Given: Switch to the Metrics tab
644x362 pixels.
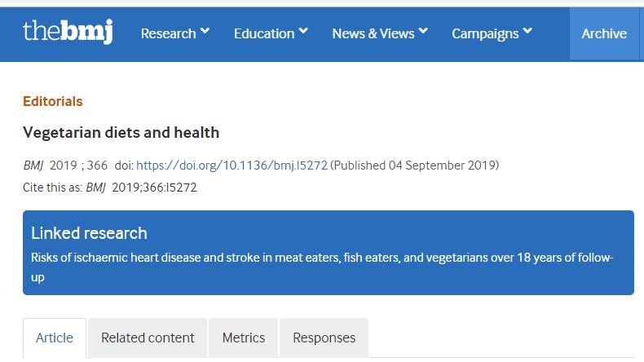Looking at the screenshot, I should coord(244,338).
